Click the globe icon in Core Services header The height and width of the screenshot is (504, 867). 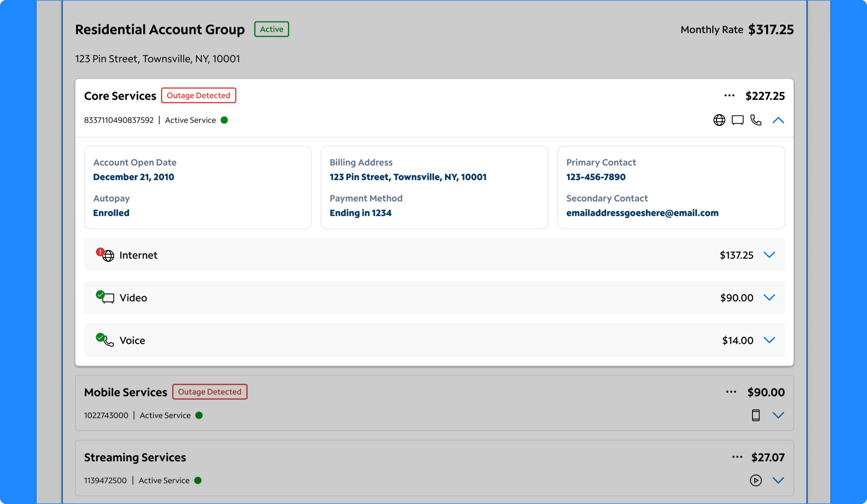pyautogui.click(x=719, y=120)
